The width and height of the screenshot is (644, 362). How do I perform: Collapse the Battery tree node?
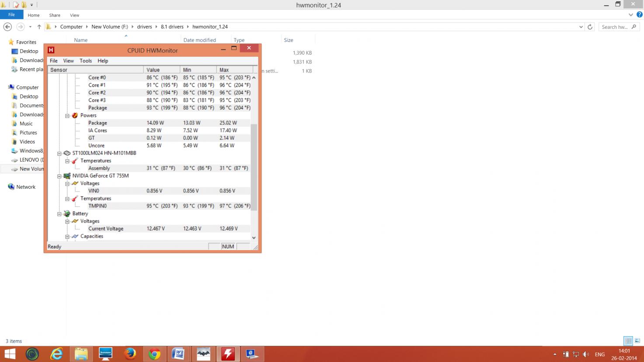[59, 214]
